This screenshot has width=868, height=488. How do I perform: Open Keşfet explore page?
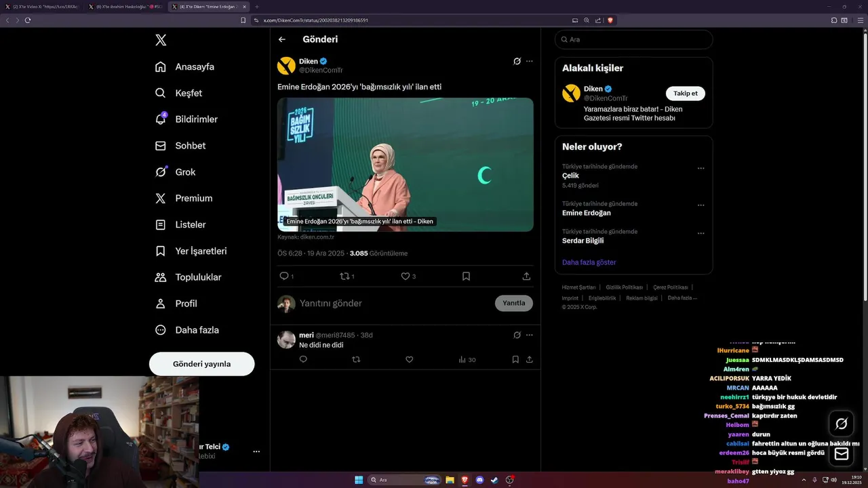click(x=179, y=93)
